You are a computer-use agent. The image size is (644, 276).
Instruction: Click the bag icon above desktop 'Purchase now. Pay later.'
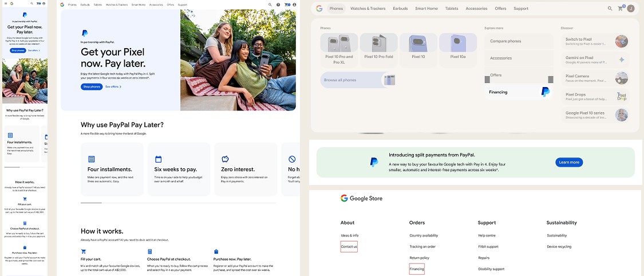[216, 251]
